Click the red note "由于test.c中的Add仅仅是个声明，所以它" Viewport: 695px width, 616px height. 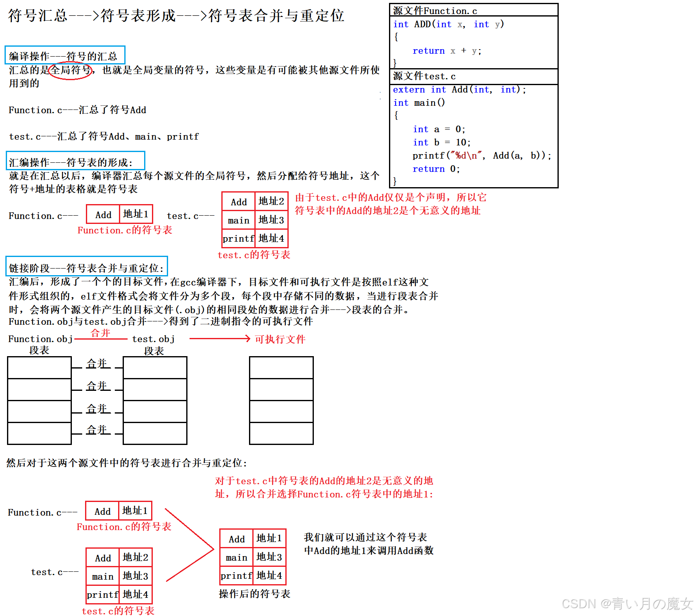(x=391, y=197)
